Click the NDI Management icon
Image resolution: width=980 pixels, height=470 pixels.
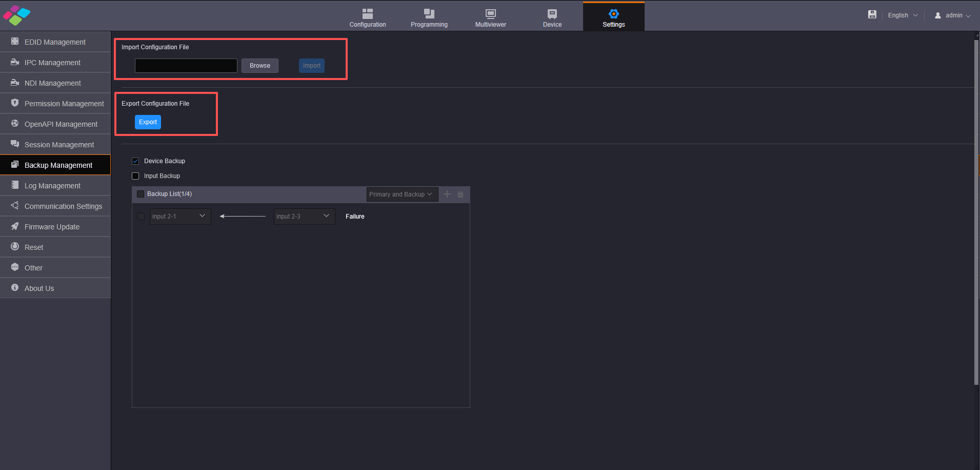[15, 83]
